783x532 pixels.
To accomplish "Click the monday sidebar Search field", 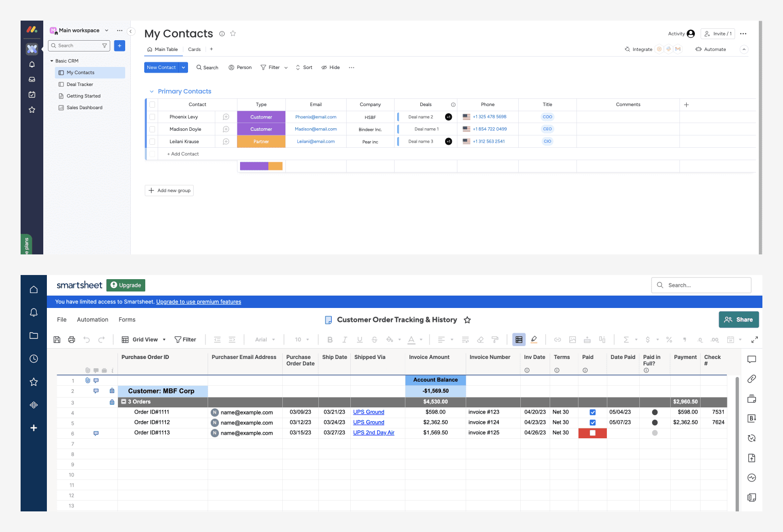I will coord(79,46).
